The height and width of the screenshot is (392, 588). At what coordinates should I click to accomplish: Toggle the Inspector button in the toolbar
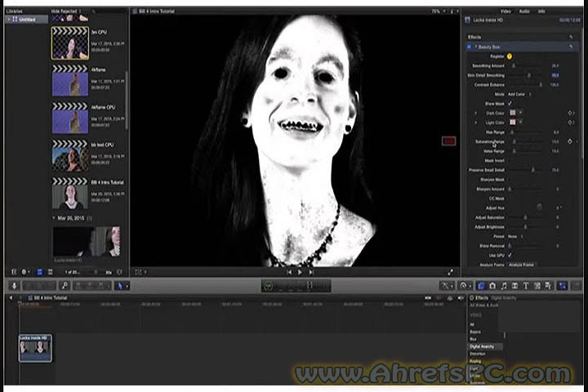coord(563,286)
